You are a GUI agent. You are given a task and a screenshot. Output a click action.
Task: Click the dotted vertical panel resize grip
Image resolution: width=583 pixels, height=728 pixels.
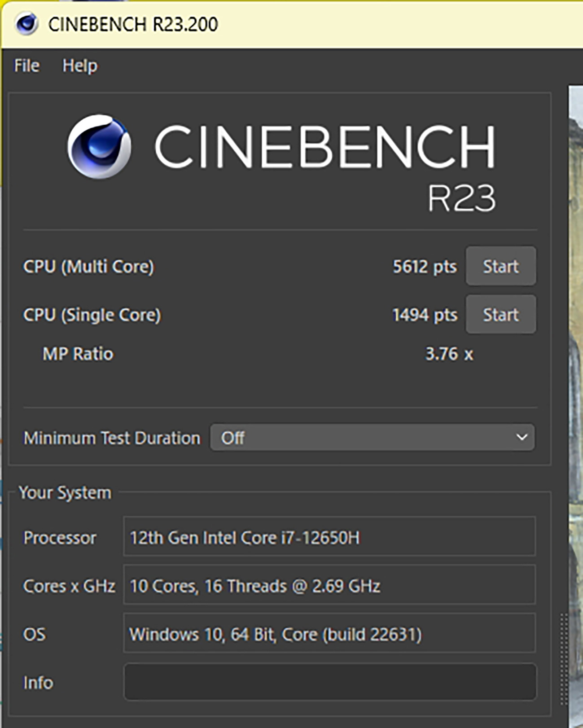click(x=564, y=658)
